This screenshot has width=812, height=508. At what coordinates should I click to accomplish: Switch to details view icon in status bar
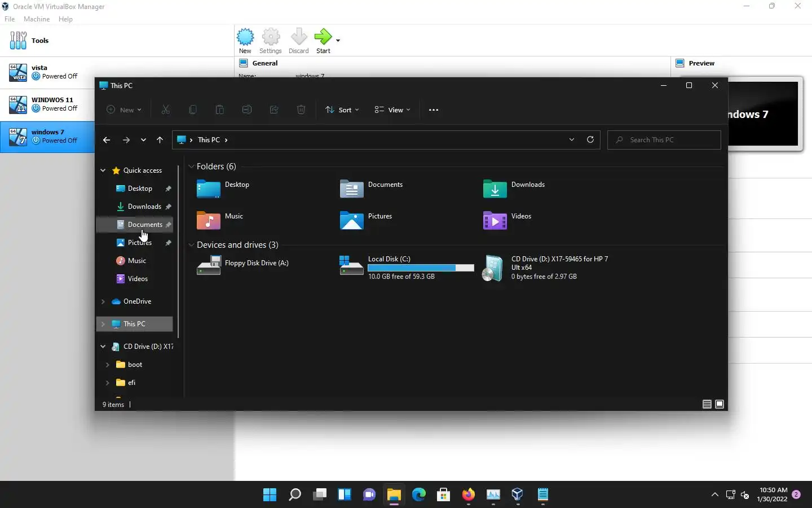pyautogui.click(x=707, y=404)
